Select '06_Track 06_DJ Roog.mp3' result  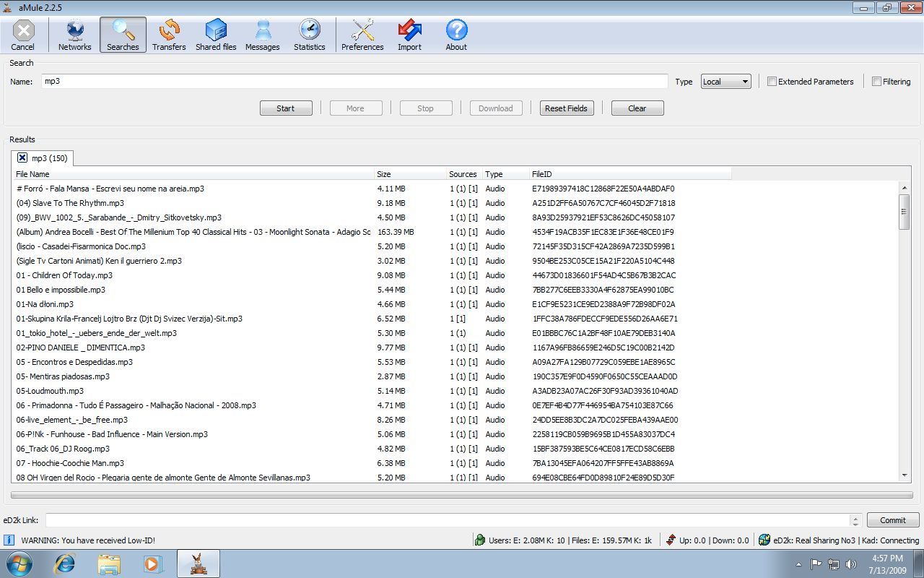click(x=63, y=449)
